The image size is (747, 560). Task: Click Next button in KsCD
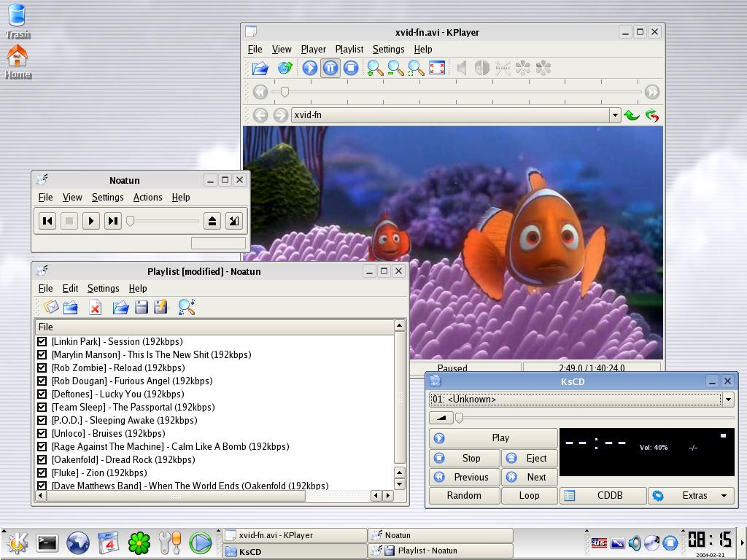tap(530, 477)
